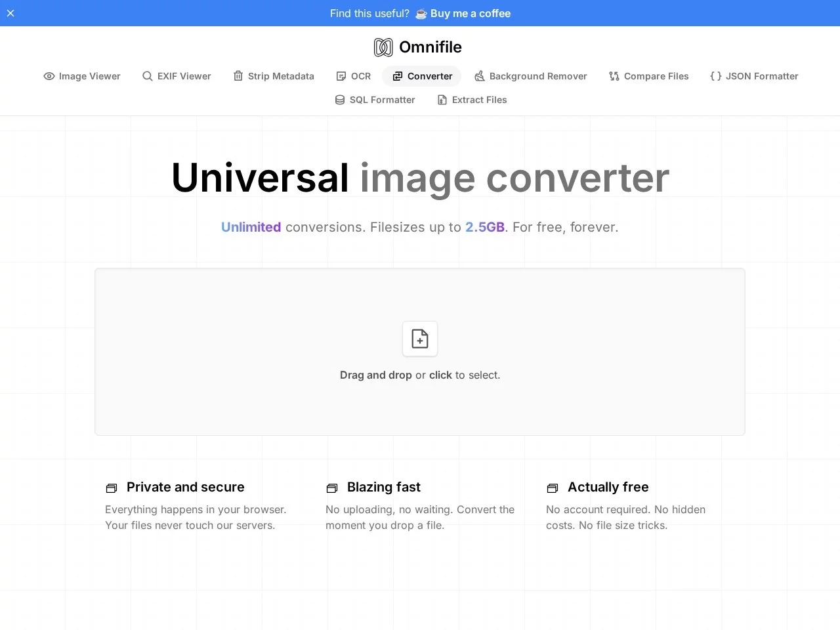The height and width of the screenshot is (630, 840).
Task: Click the OCR document scan icon
Action: click(340, 76)
